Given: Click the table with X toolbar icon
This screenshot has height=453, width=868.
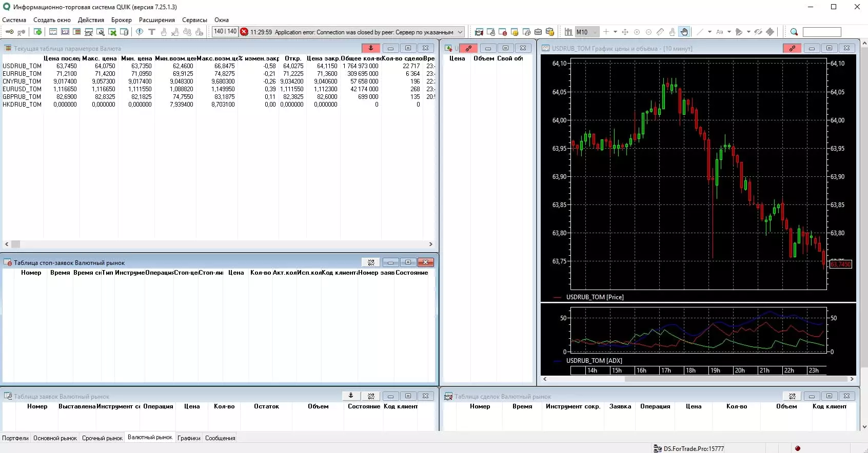Looking at the screenshot, I should click(112, 32).
